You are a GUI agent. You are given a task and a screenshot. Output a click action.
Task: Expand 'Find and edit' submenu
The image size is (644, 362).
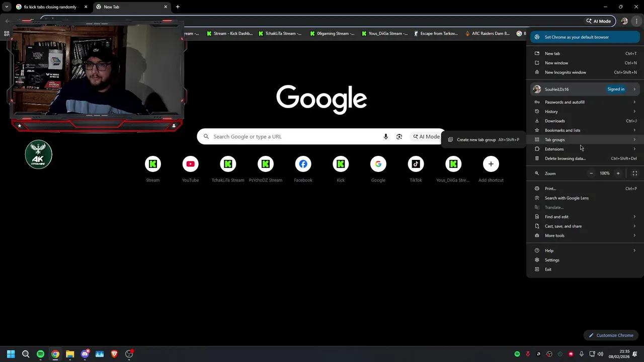point(585,217)
